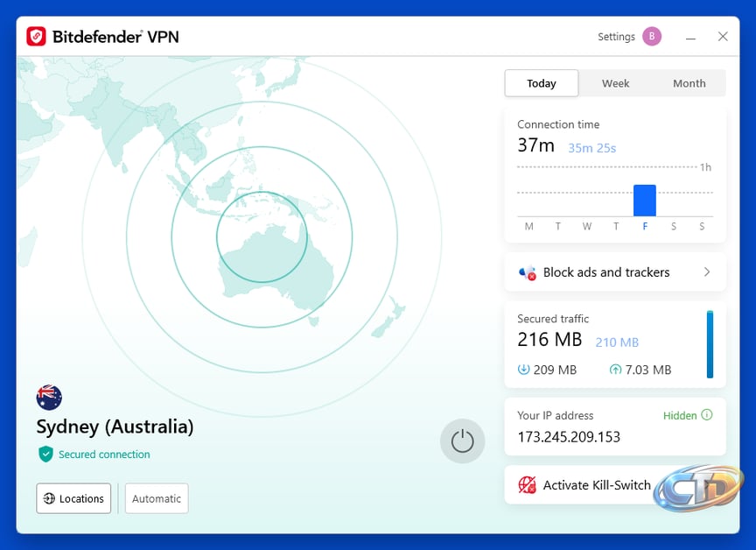Click the Secured connection status text
756x550 pixels.
click(x=104, y=455)
